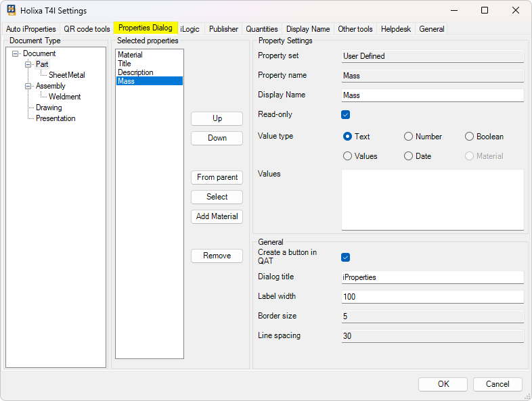Open the QR code tools tab
Viewport: 532px width, 401px height.
click(87, 29)
